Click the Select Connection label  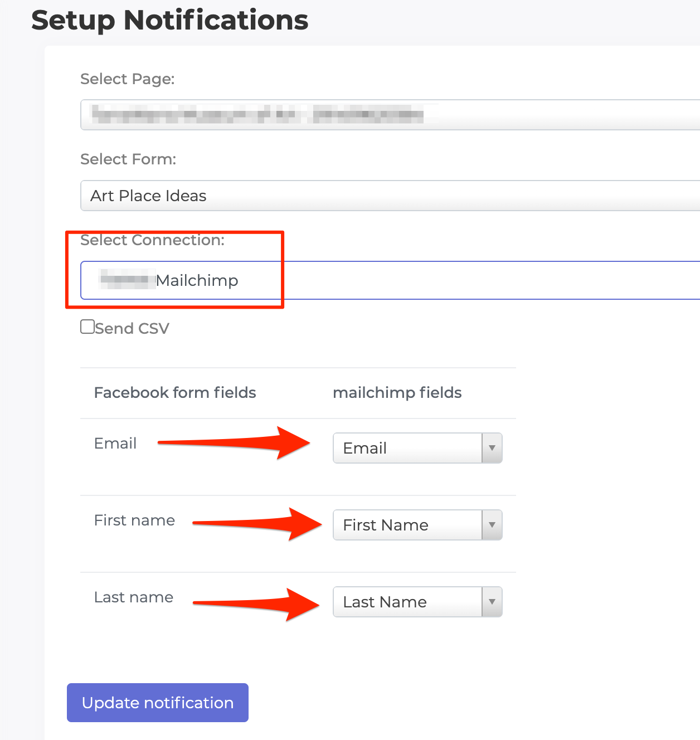153,240
